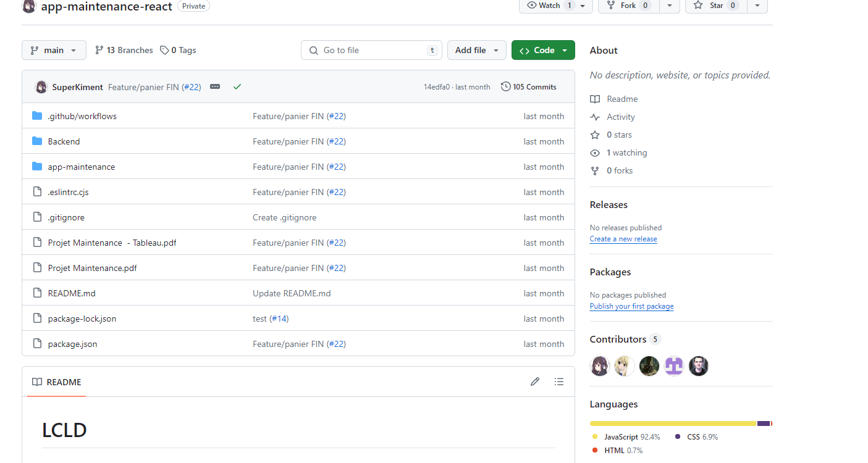Open the Star lists dropdown arrow
The height and width of the screenshot is (463, 868).
757,6
